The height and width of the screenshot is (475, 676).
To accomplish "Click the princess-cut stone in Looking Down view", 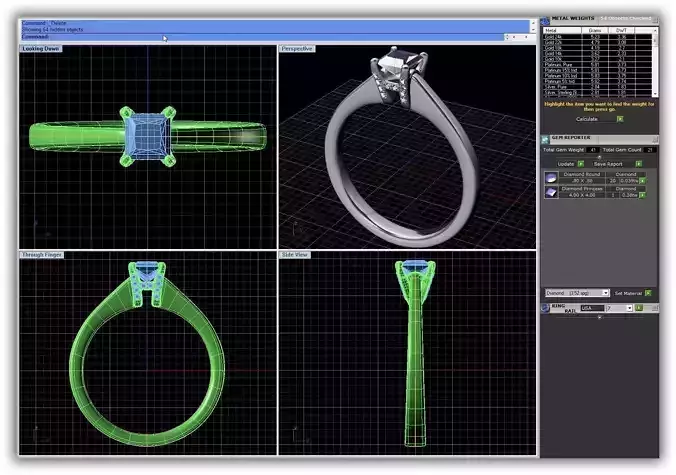I will coord(148,136).
